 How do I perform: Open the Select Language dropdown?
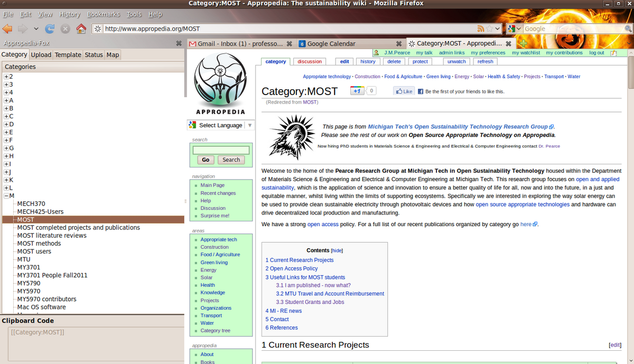tap(221, 125)
